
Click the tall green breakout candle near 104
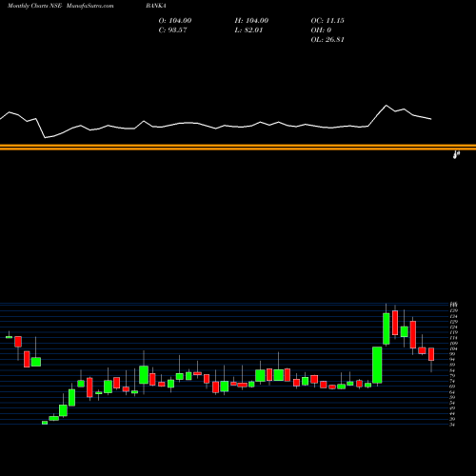[377, 365]
